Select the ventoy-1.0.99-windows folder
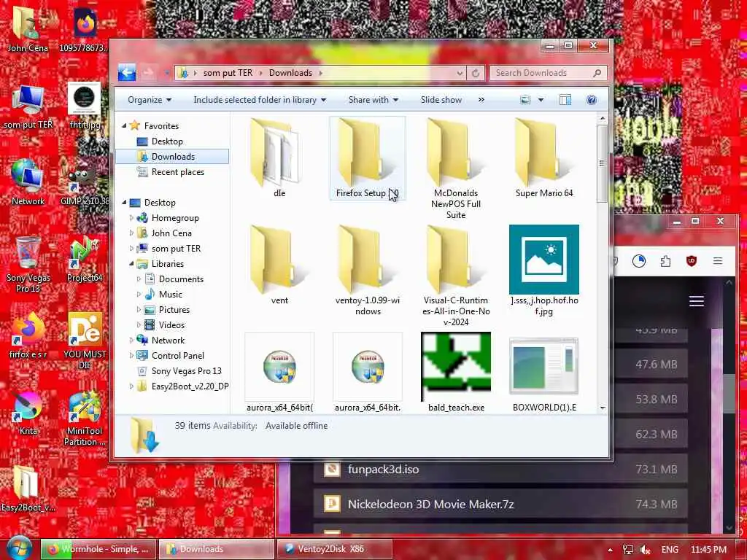The width and height of the screenshot is (747, 560). tap(368, 271)
